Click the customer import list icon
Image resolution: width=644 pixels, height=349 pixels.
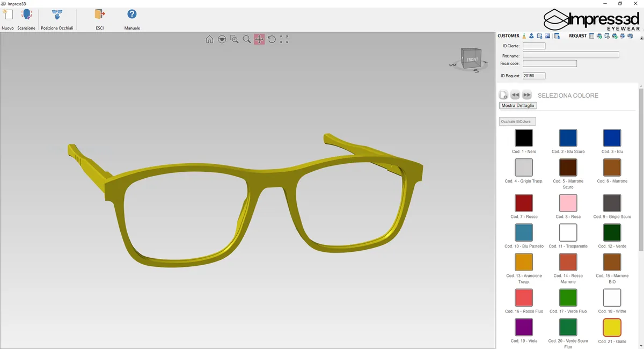tap(539, 36)
